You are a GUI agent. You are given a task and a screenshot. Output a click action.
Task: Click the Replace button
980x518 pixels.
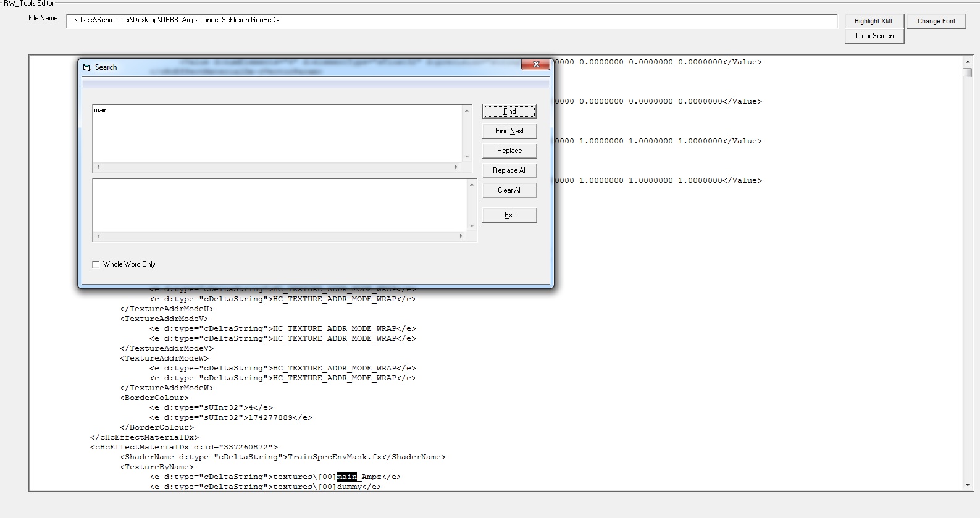[x=509, y=151]
